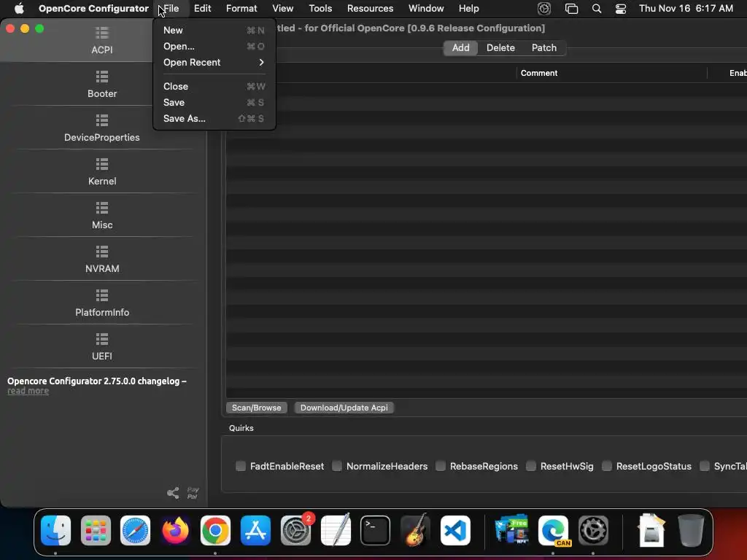This screenshot has width=747, height=560.
Task: Open Microsoft Edge Canary from the Dock
Action: [x=553, y=530]
